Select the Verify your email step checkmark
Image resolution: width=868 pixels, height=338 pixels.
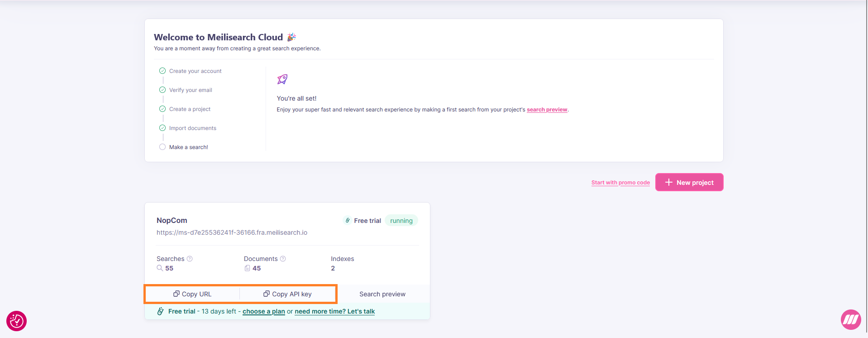coord(162,90)
